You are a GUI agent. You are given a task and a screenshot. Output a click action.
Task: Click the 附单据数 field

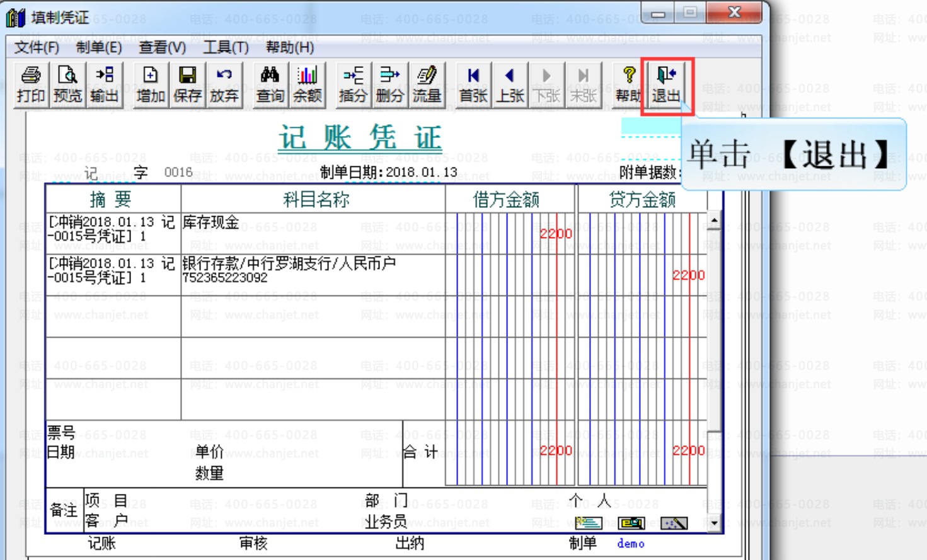(x=649, y=173)
